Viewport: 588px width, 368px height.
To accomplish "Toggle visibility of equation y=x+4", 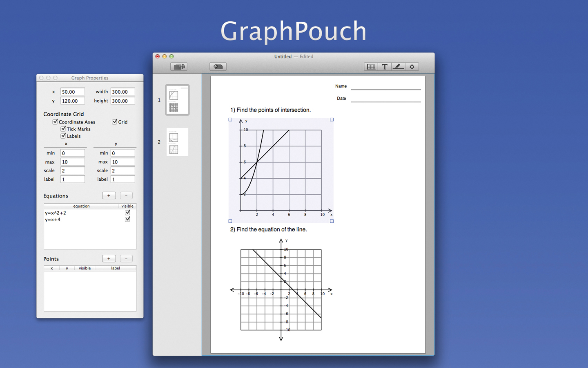I will point(127,220).
